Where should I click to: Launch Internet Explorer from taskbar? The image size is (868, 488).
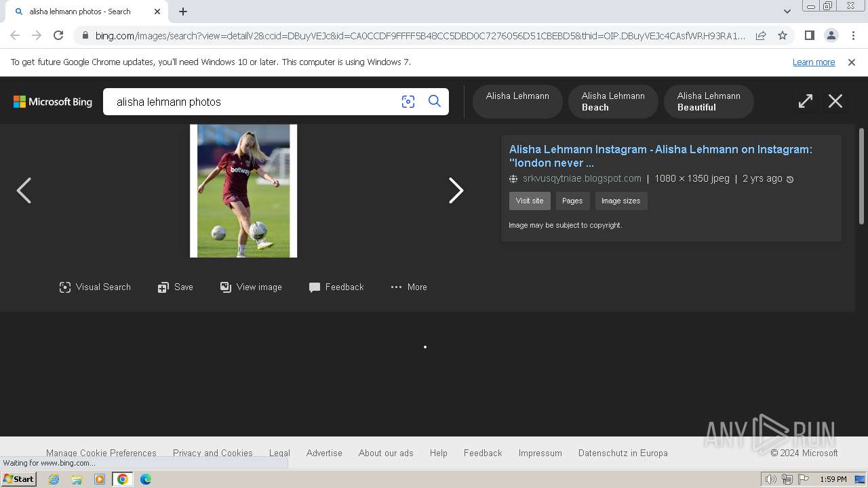click(x=54, y=479)
